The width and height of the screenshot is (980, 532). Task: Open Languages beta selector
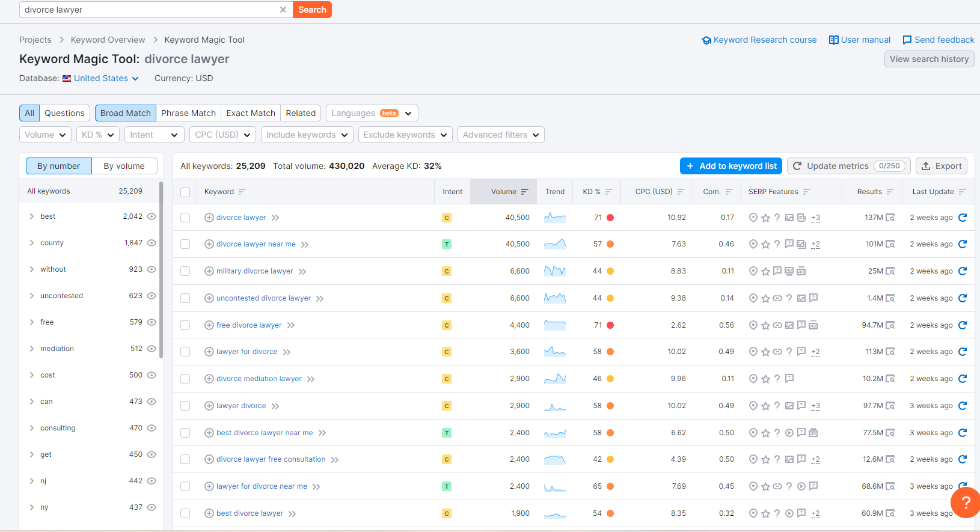point(372,113)
